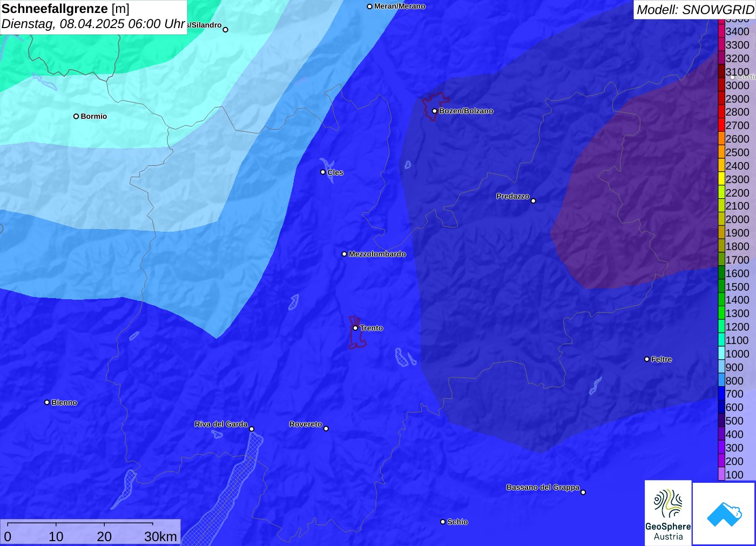Click the Schneefallgrenze [m] title
This screenshot has width=756, height=546.
tap(65, 9)
